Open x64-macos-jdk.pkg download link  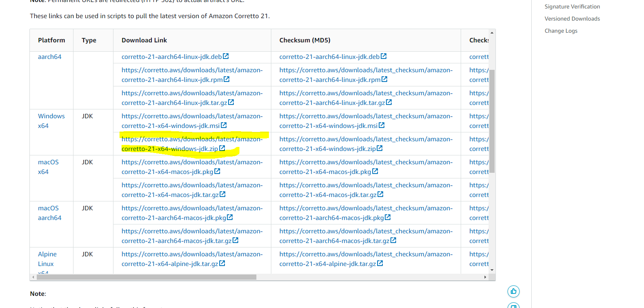(192, 167)
